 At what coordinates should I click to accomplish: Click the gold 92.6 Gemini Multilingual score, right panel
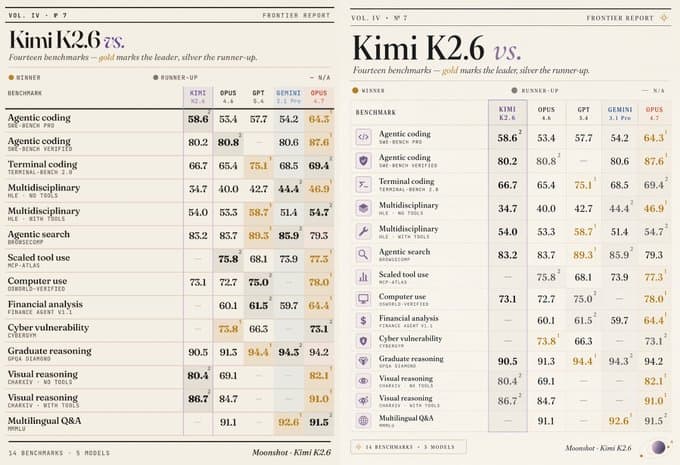[x=619, y=421]
